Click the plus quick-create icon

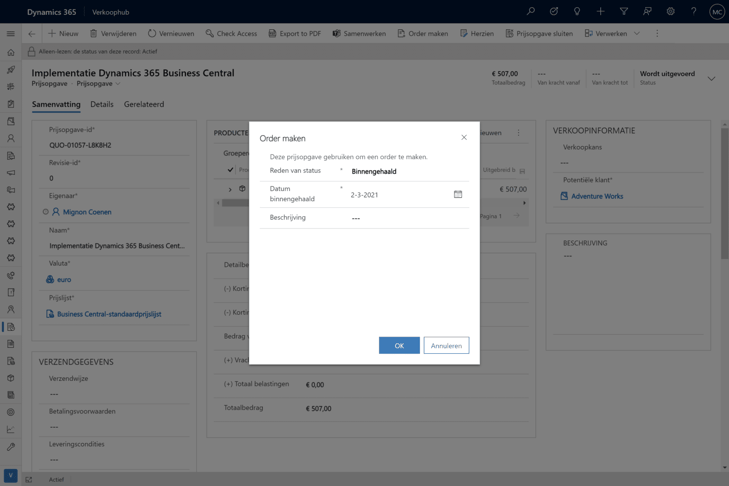(x=600, y=12)
